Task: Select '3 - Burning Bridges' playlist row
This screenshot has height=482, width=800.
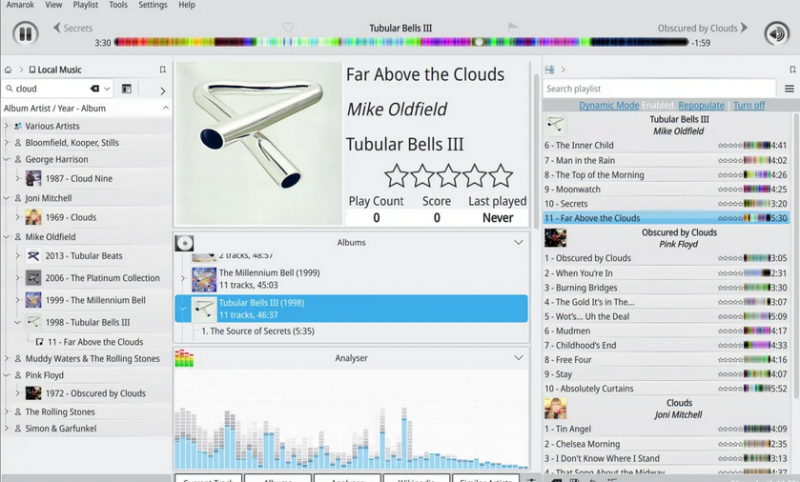Action: click(x=666, y=288)
